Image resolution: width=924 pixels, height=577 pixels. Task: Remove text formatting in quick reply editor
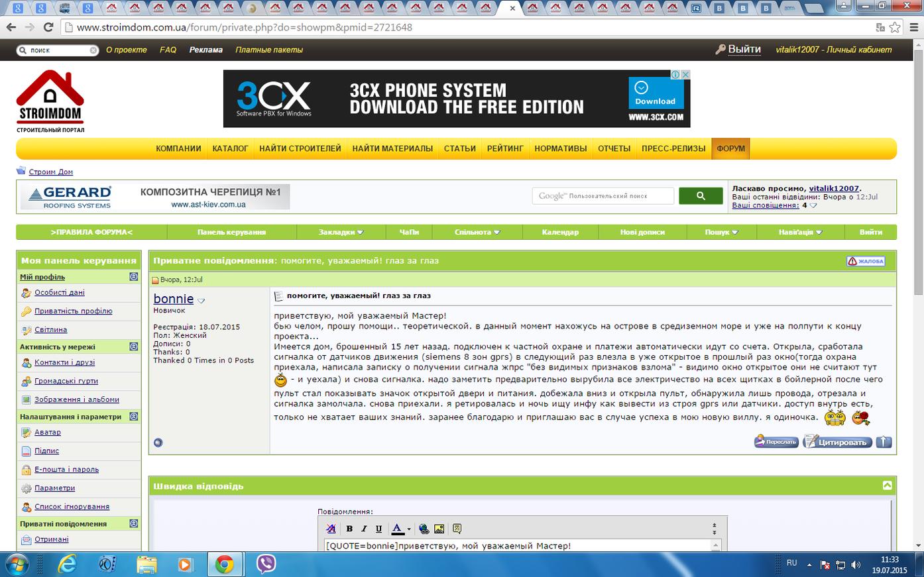tap(331, 529)
